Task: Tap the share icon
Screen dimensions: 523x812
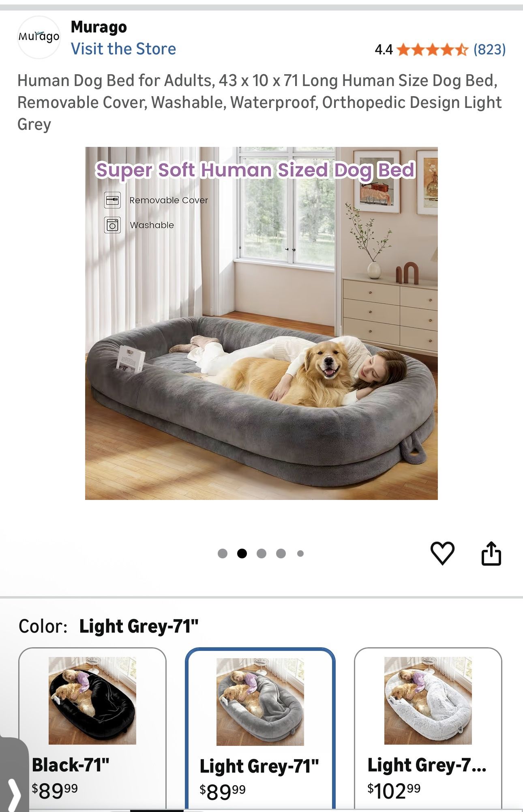Action: click(x=491, y=553)
